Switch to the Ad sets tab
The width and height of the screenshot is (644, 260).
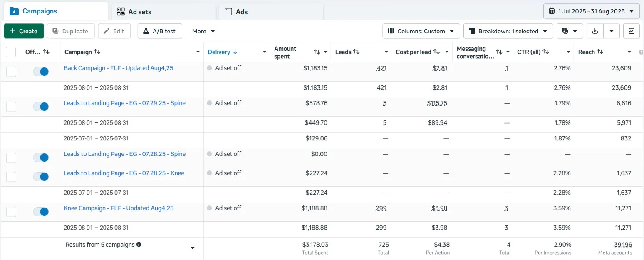click(x=164, y=12)
